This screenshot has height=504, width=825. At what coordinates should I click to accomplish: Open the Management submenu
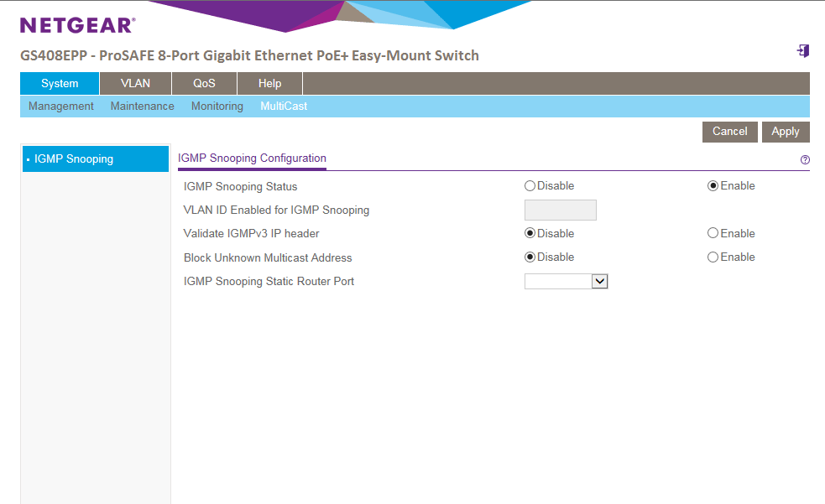[60, 107]
